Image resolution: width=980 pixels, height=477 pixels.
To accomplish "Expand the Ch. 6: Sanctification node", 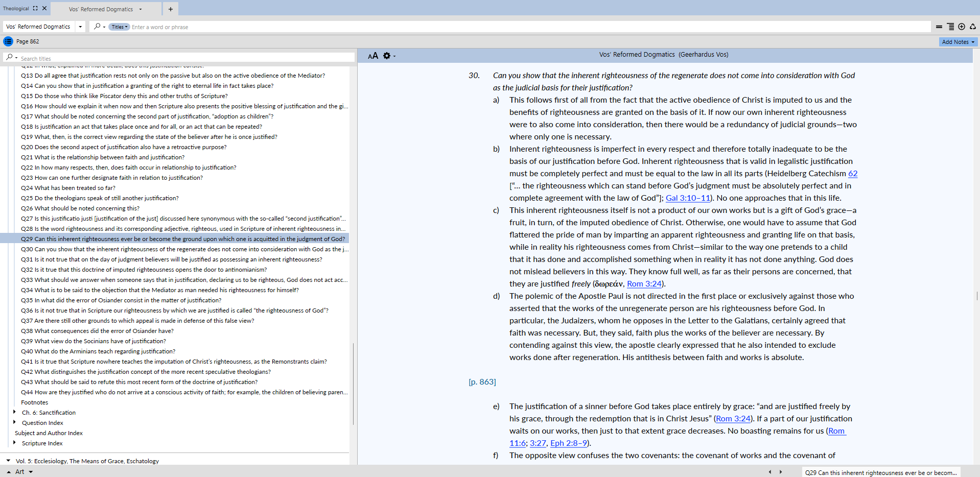I will pyautogui.click(x=14, y=412).
